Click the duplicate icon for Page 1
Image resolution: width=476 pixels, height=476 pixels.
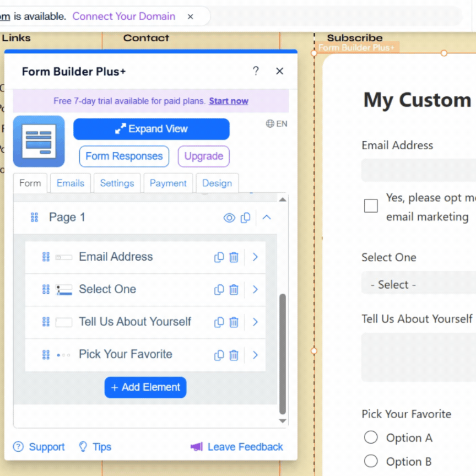pos(245,218)
